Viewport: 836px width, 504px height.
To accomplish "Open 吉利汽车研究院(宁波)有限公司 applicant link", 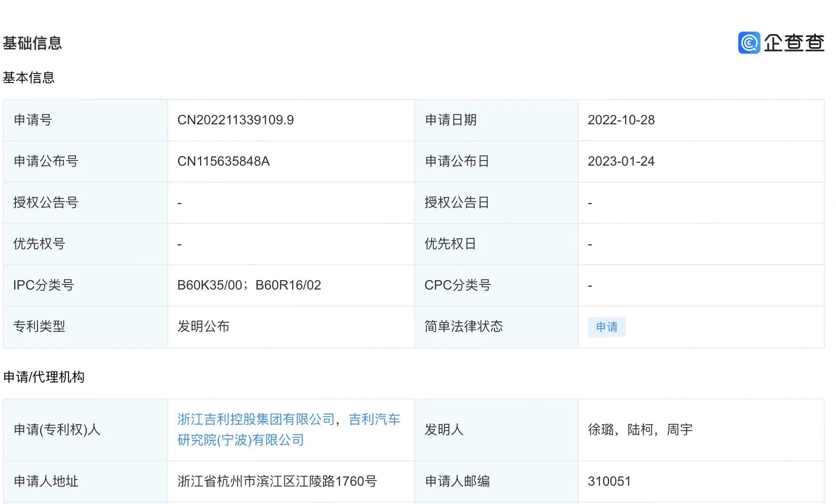I will click(x=289, y=429).
